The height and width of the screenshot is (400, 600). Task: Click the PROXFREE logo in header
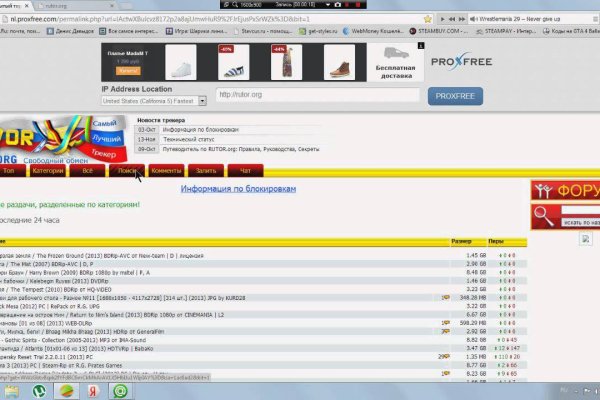[468, 61]
